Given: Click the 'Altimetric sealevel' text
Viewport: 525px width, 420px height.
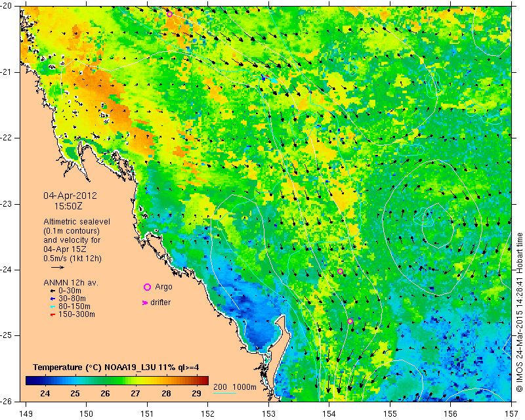Looking at the screenshot, I should click(77, 222).
